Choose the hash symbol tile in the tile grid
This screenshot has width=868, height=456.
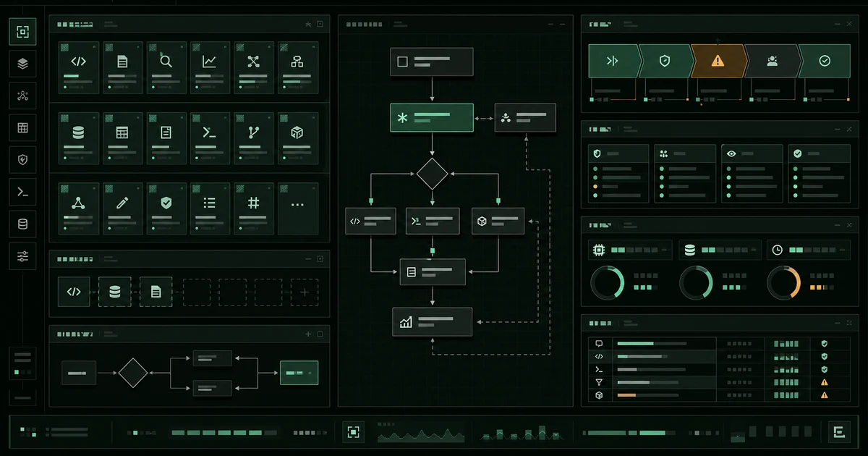(x=253, y=208)
